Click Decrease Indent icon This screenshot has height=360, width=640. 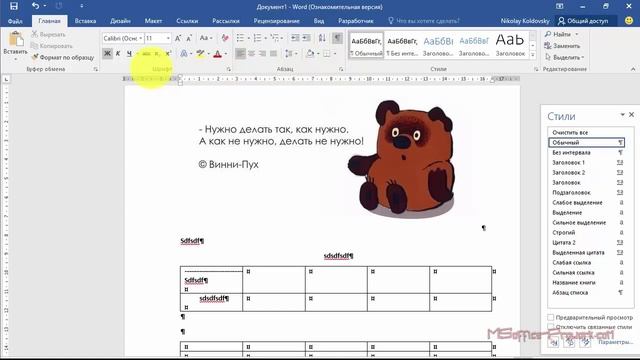(295, 38)
